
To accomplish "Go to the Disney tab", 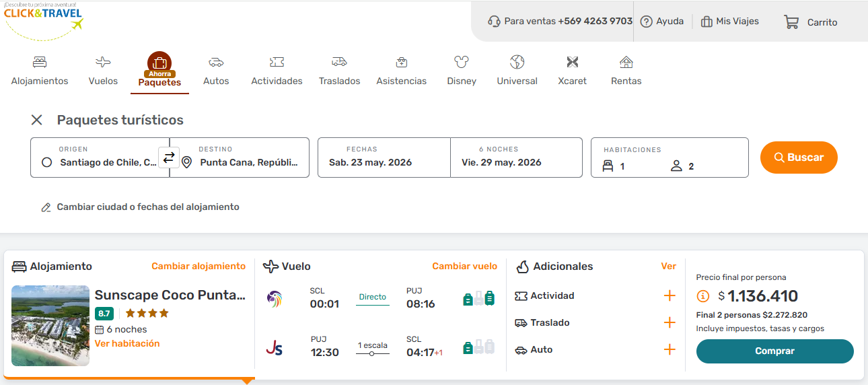I will click(461, 71).
